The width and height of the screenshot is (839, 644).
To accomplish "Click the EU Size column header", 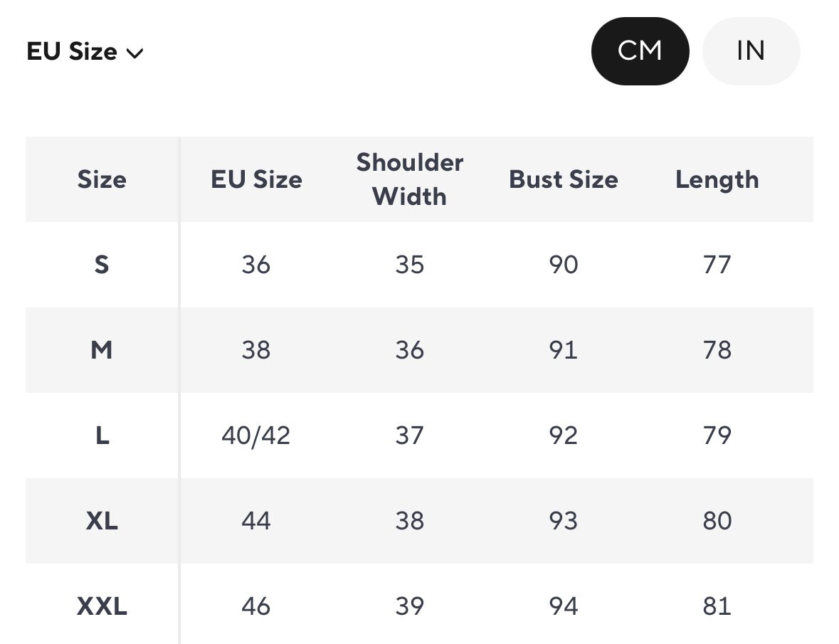I will point(256,179).
